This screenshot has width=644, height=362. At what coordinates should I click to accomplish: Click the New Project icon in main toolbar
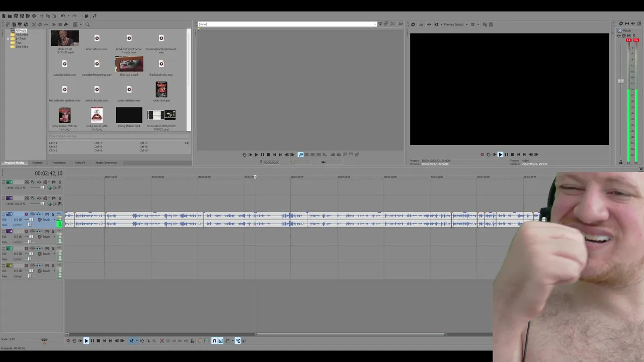(x=4, y=16)
